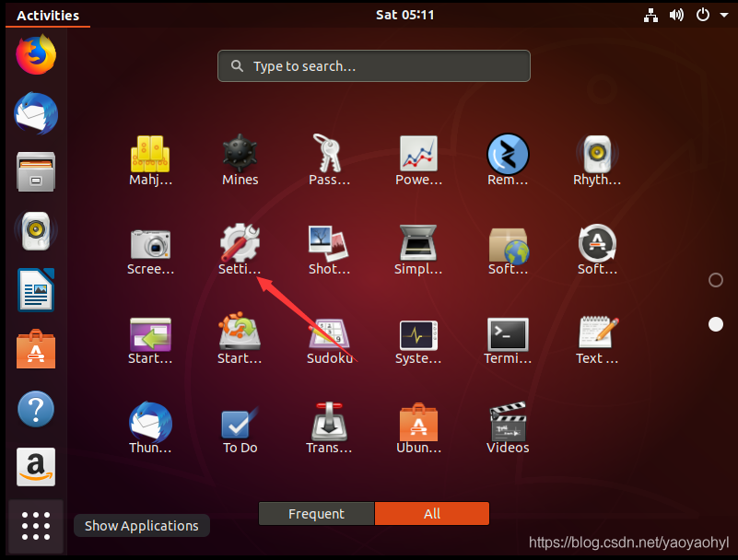Click the volume icon in top bar
This screenshot has height=560, width=738.
coord(676,15)
